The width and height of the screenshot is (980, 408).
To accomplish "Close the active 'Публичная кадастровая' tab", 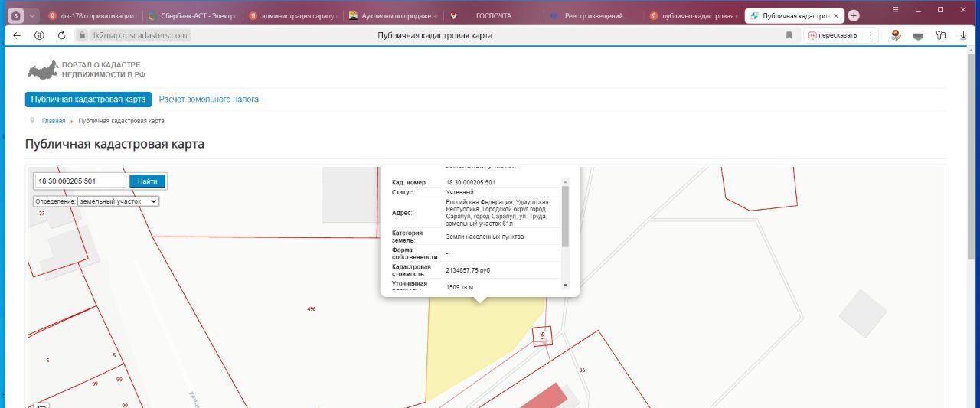I will [x=836, y=15].
